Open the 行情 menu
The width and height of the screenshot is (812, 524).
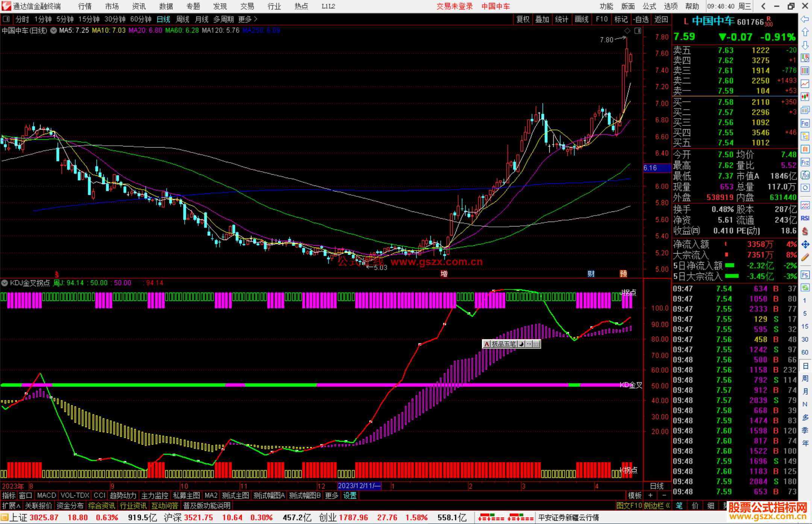[85, 6]
